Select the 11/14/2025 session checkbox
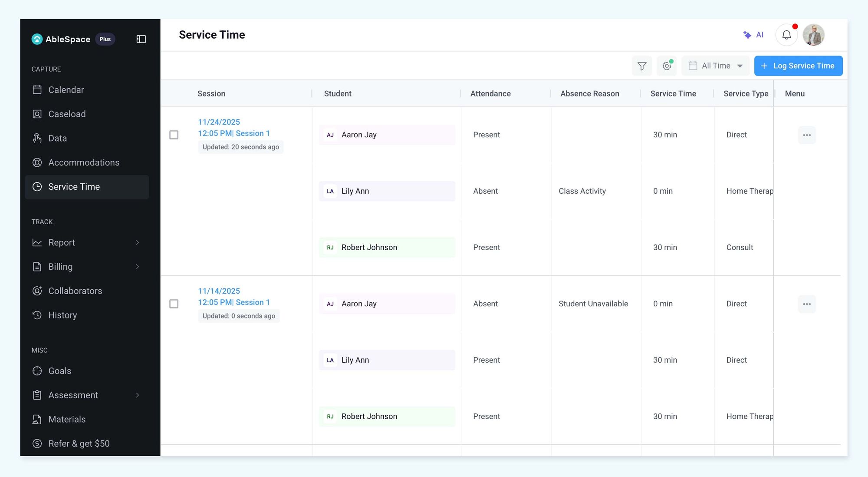Screen dimensions: 868x477 click(174, 304)
